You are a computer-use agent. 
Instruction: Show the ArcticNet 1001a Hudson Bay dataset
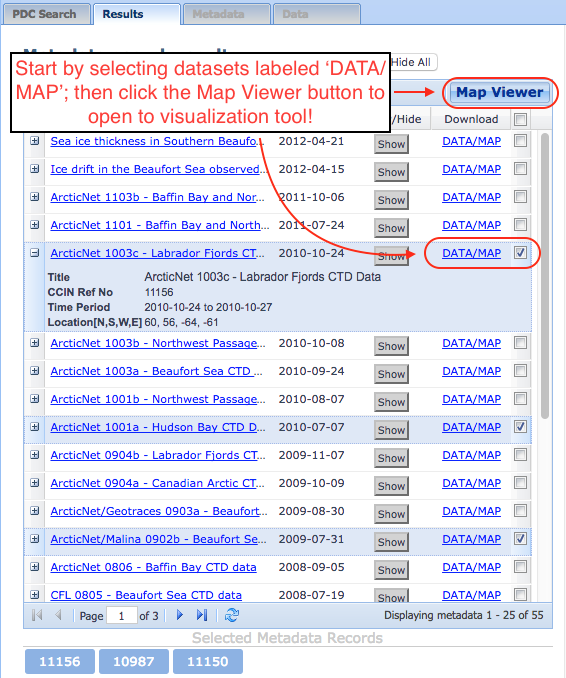(x=391, y=430)
